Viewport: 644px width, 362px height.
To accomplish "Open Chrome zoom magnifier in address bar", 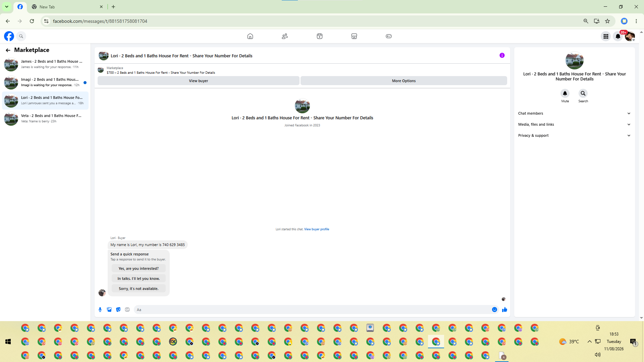I will click(x=586, y=21).
